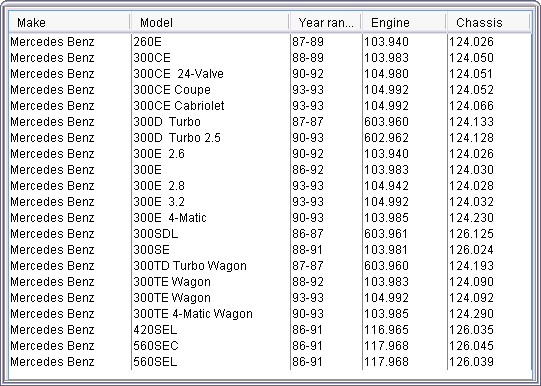Click chassis value 124.230
This screenshot has width=541, height=386.
pos(471,218)
